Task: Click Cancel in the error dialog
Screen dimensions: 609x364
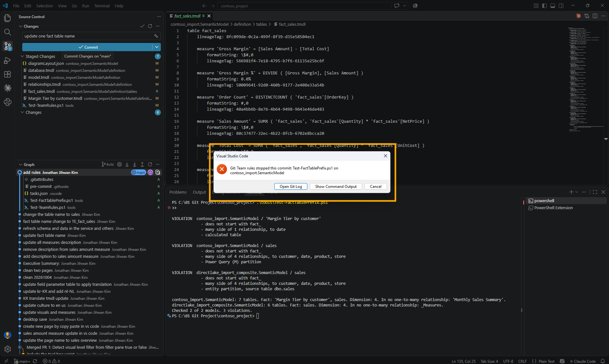Action: [375, 187]
